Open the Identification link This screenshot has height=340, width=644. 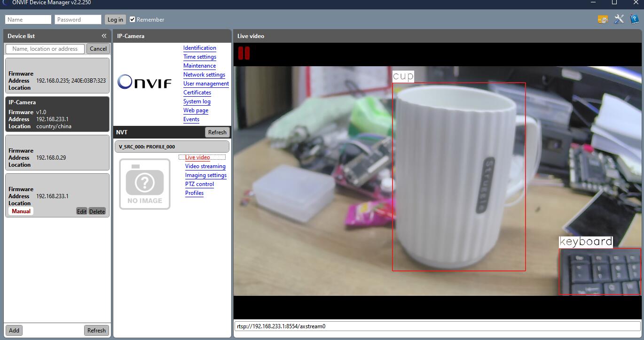click(200, 48)
